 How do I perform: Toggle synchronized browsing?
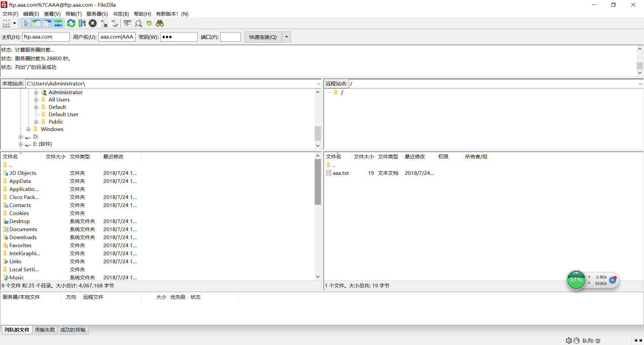coord(149,23)
